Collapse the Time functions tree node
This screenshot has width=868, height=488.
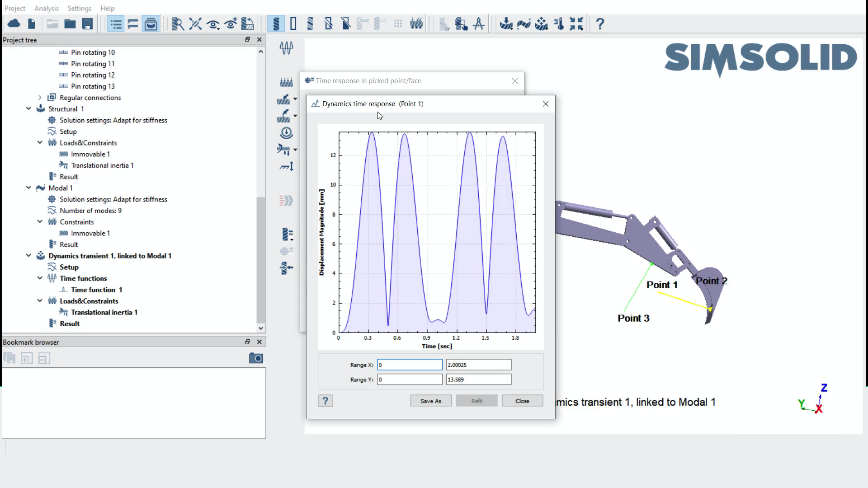(x=40, y=278)
